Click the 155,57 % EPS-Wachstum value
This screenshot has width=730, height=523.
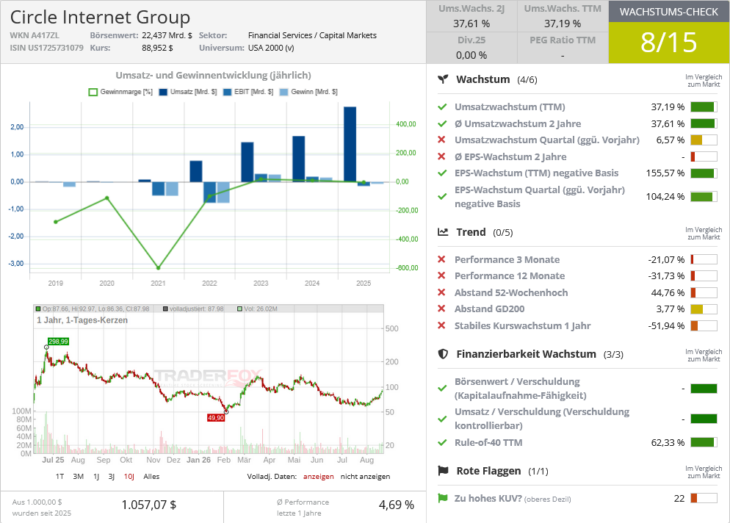click(665, 173)
